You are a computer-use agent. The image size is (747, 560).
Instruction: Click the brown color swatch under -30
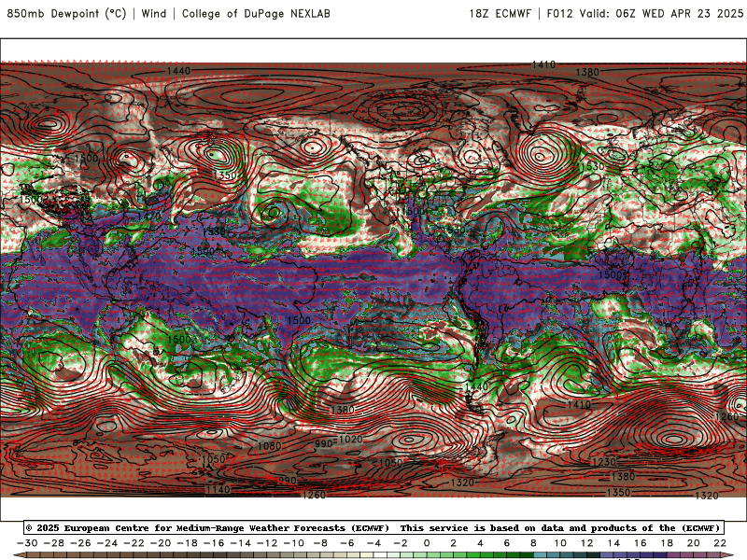[x=34, y=555]
